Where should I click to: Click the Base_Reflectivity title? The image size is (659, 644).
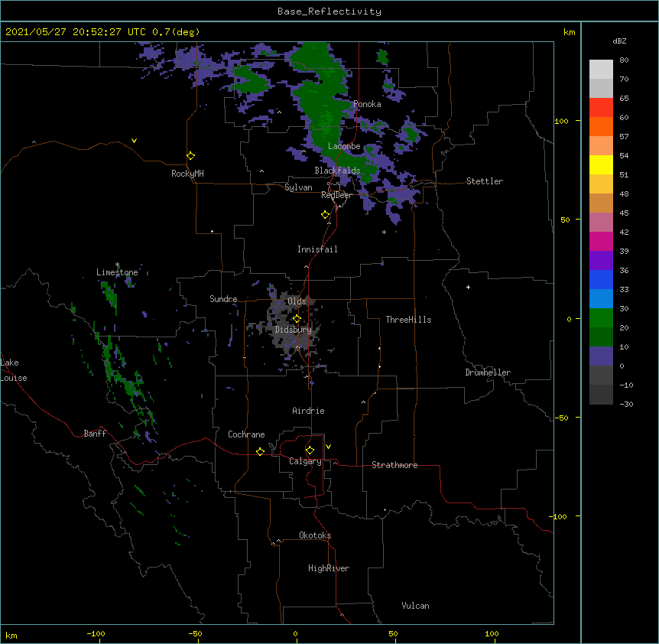click(x=329, y=11)
